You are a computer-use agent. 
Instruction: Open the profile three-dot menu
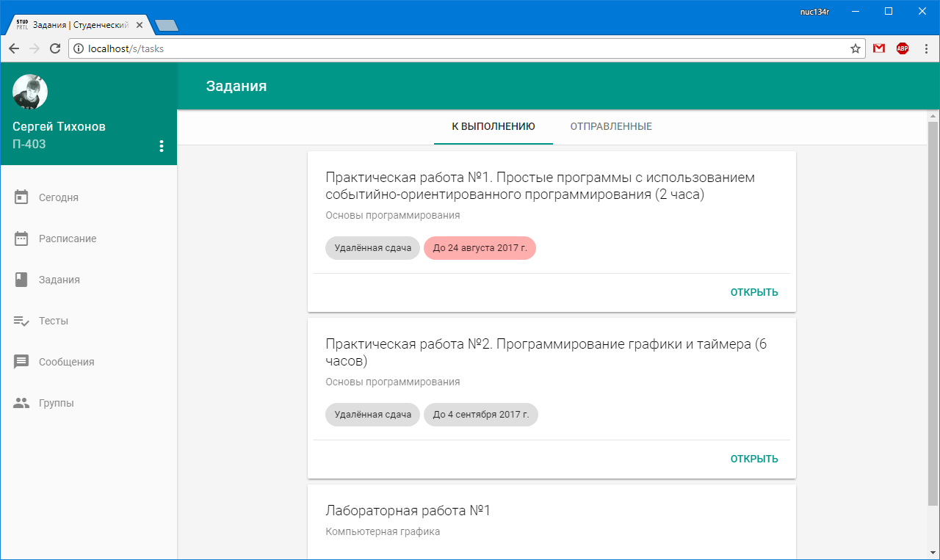[162, 146]
